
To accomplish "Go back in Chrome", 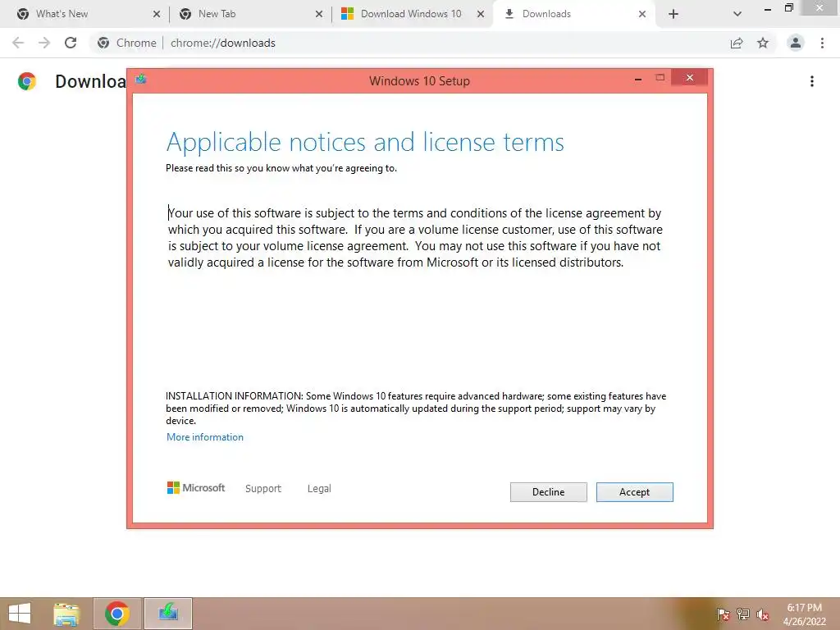I will (x=18, y=43).
